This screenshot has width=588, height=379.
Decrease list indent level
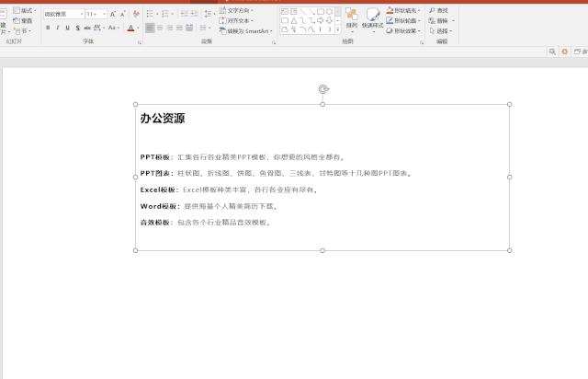[x=184, y=15]
